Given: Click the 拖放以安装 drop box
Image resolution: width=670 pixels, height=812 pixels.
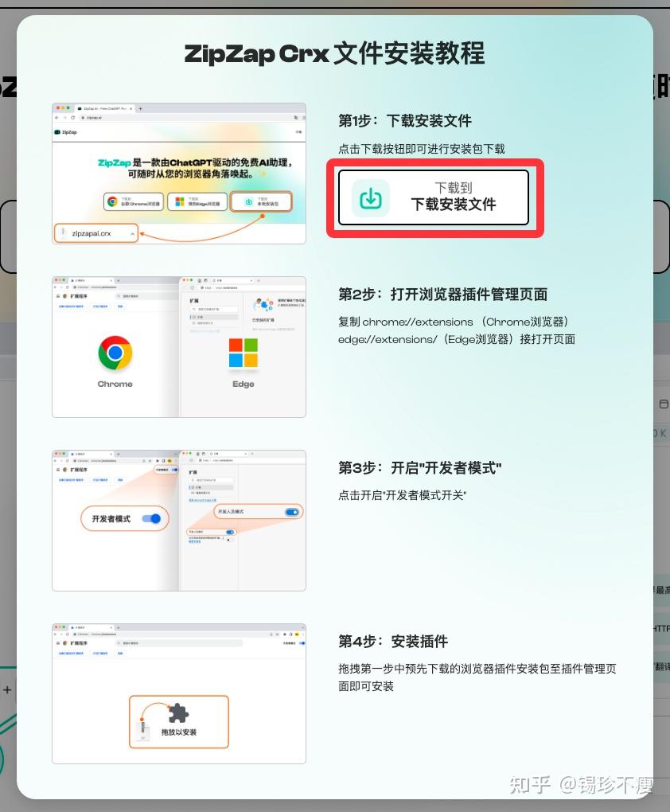Looking at the screenshot, I should pos(178,721).
